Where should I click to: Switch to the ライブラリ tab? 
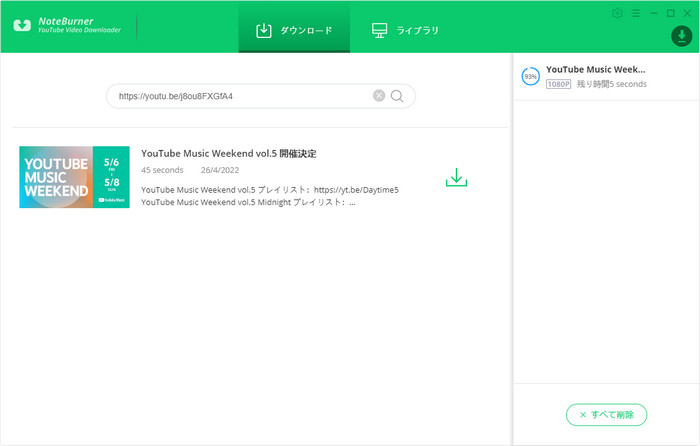click(405, 30)
